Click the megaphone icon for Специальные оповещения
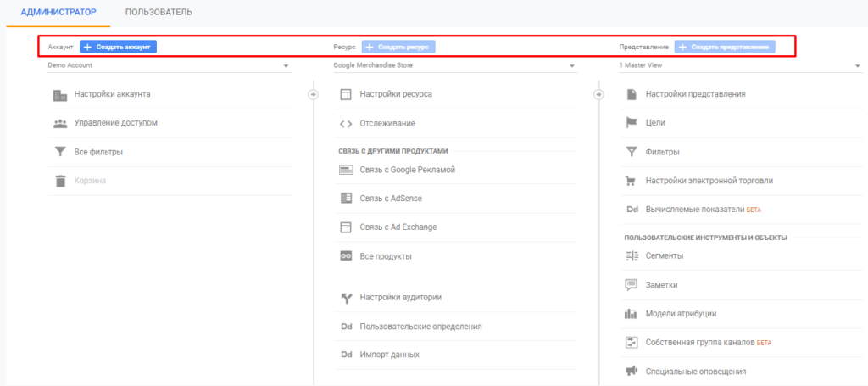The image size is (868, 386). [x=632, y=372]
